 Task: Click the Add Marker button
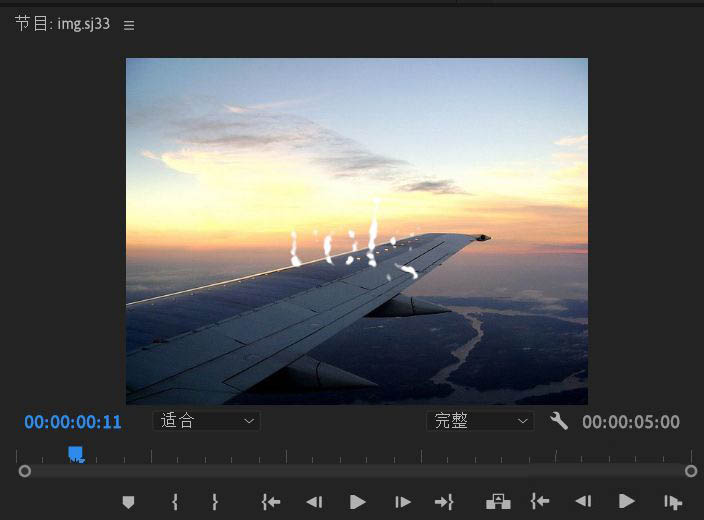click(x=128, y=502)
